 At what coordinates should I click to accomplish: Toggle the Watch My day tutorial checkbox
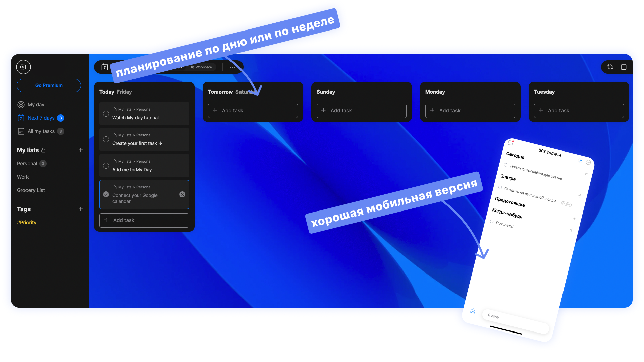106,114
